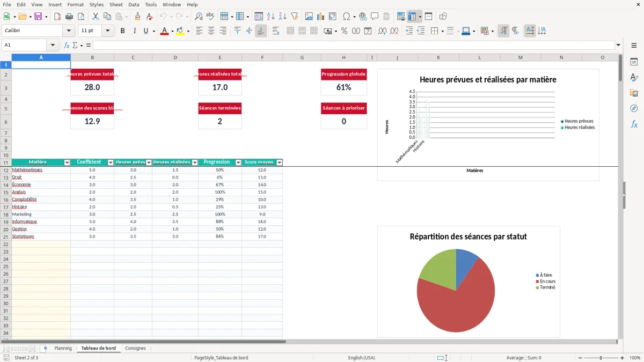Toggle Align Left
This screenshot has width=644, height=362.
coord(200,31)
